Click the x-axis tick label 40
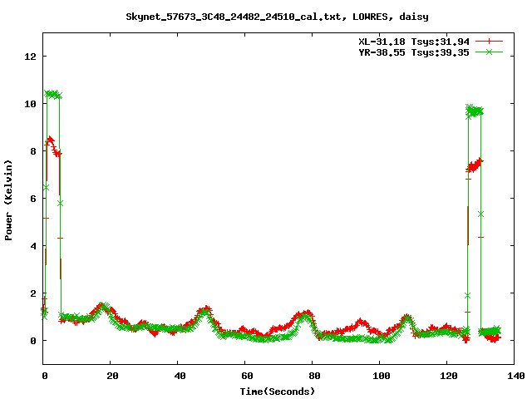Viewport: 532px width, 399px height. click(180, 376)
